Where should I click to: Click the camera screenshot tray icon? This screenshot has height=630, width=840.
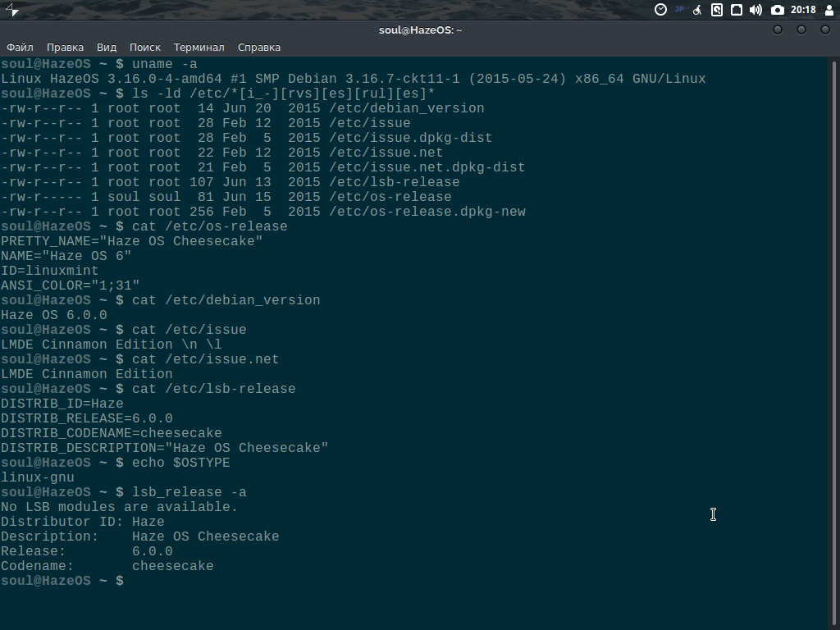(778, 10)
